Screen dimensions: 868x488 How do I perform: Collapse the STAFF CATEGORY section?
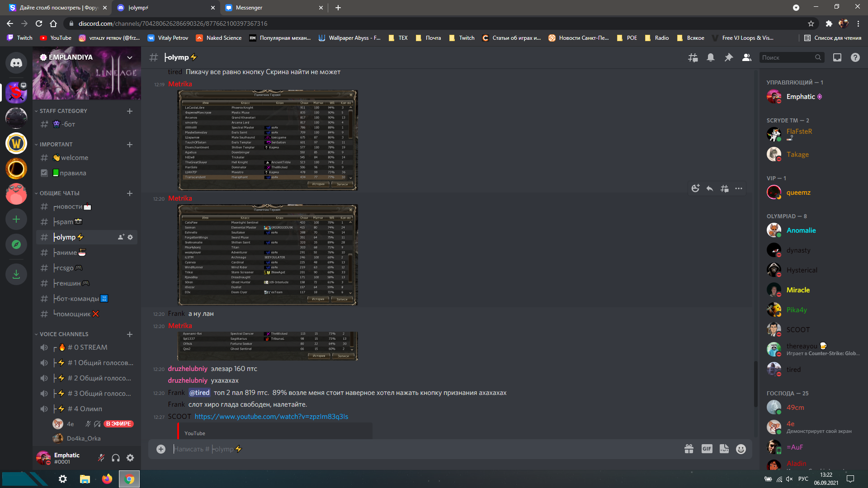[63, 111]
